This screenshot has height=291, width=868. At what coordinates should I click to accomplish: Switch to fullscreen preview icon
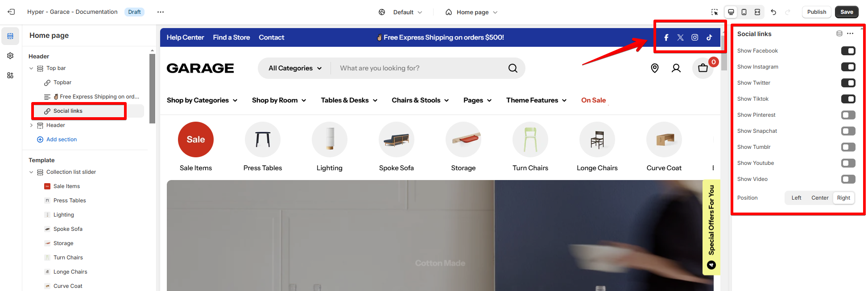(757, 12)
